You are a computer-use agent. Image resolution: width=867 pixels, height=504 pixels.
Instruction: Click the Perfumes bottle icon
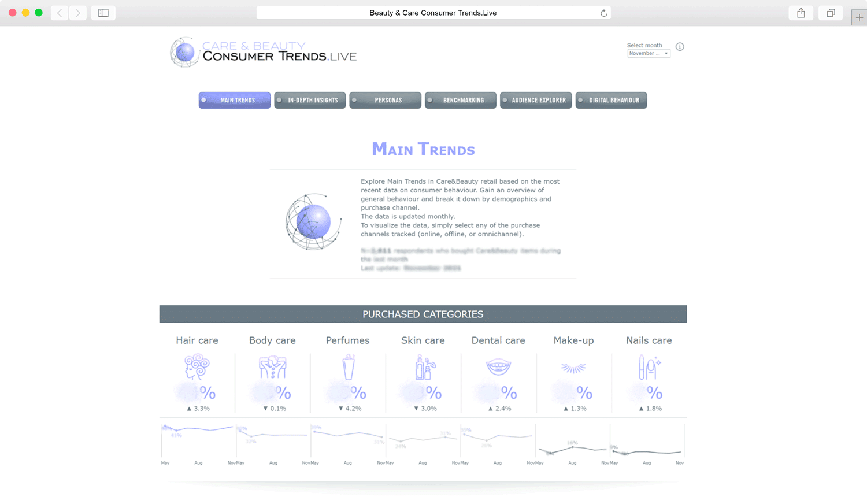point(348,367)
